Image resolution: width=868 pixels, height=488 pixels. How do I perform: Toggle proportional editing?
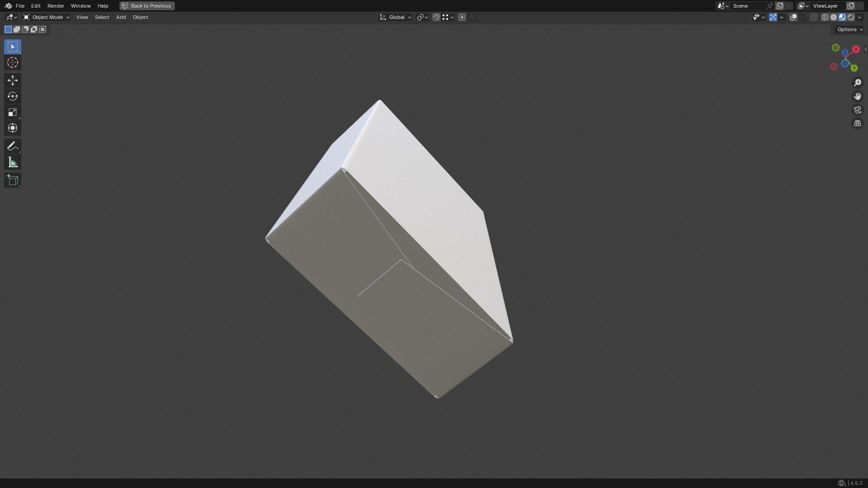462,17
